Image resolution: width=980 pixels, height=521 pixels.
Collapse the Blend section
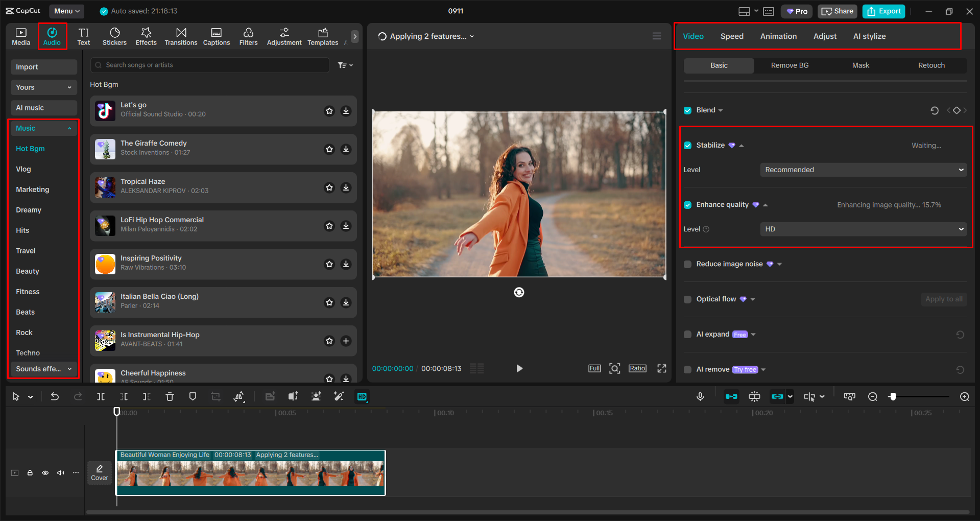[721, 110]
